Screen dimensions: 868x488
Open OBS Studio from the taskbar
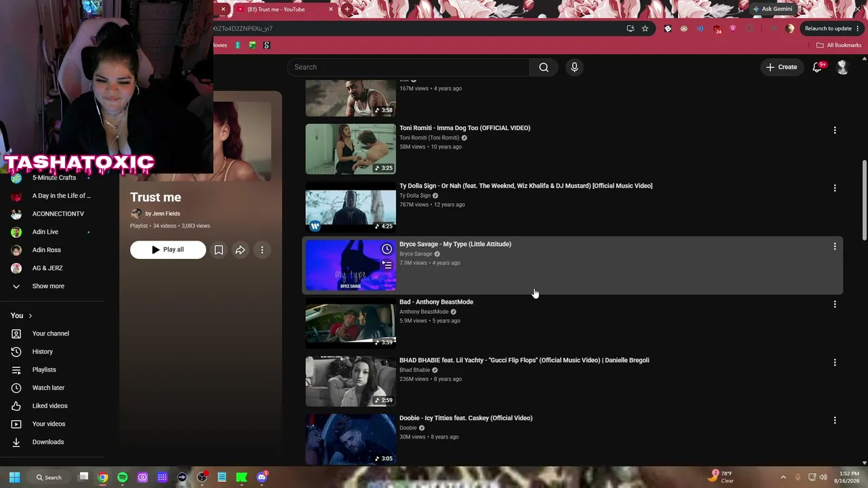pyautogui.click(x=202, y=477)
